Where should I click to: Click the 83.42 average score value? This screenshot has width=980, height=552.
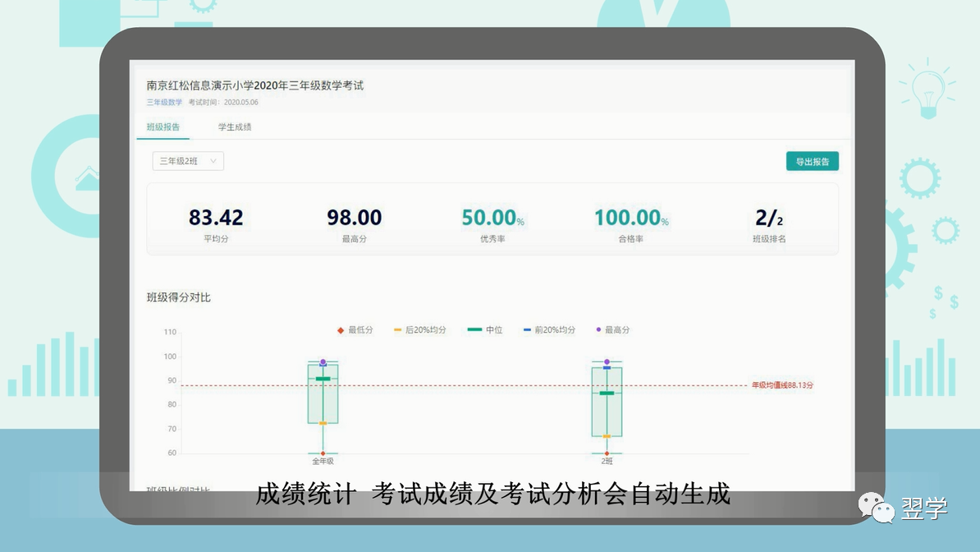pos(216,218)
